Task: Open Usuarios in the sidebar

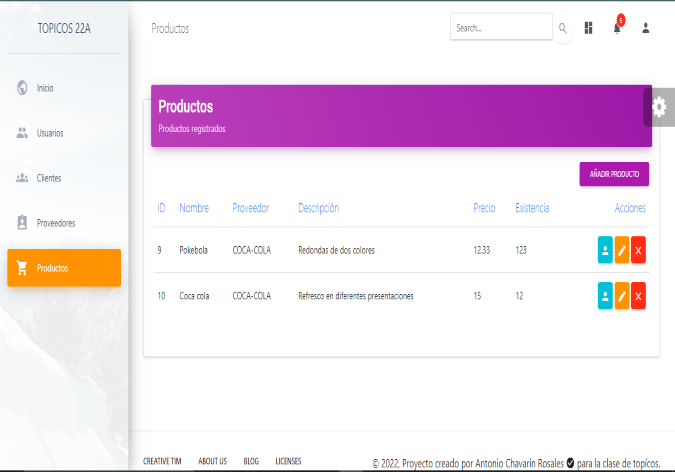Action: click(64, 133)
